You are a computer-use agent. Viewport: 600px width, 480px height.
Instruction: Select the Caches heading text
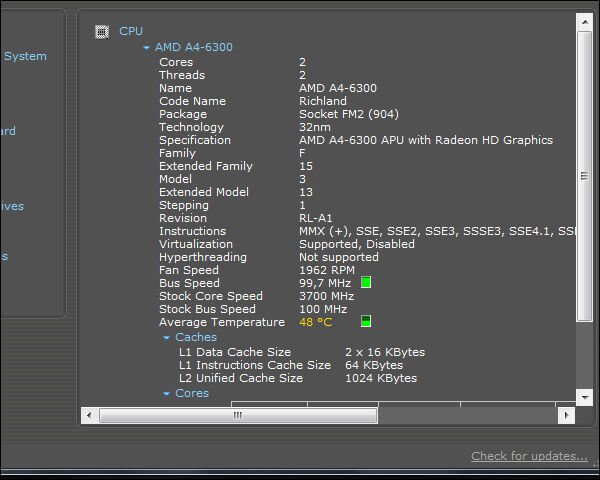pos(196,337)
